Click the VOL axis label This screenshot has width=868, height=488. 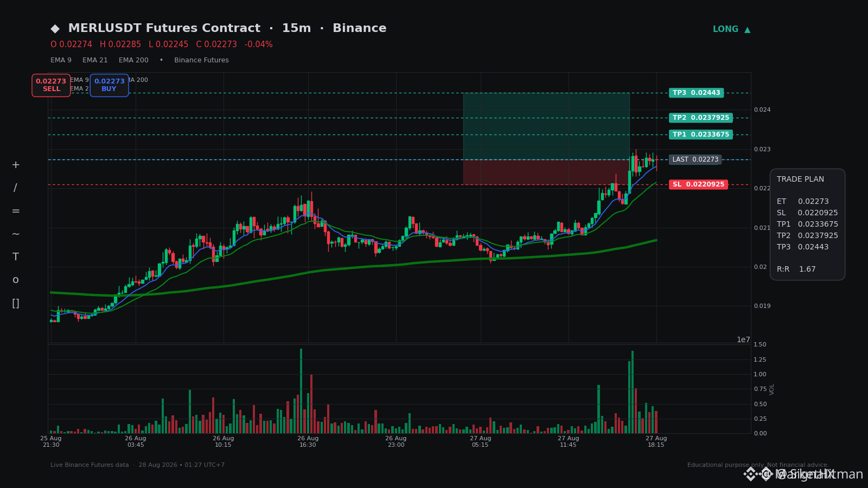(x=772, y=389)
